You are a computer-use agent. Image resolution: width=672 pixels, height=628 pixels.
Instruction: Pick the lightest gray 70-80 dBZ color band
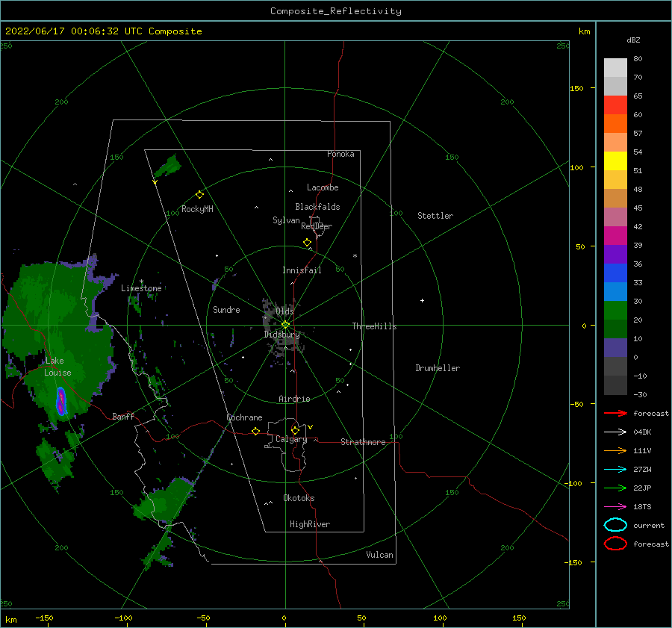pos(615,68)
